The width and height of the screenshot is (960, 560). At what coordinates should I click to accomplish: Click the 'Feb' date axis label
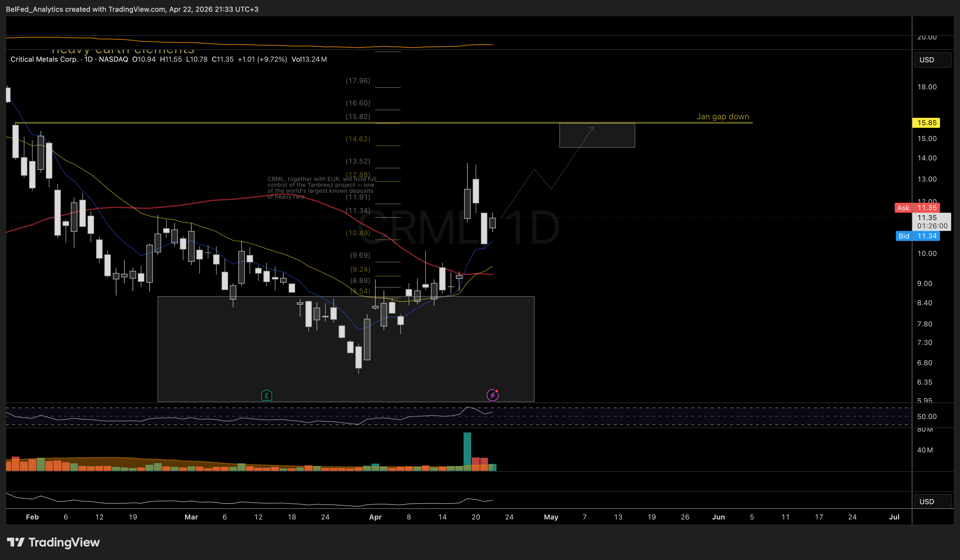point(32,517)
